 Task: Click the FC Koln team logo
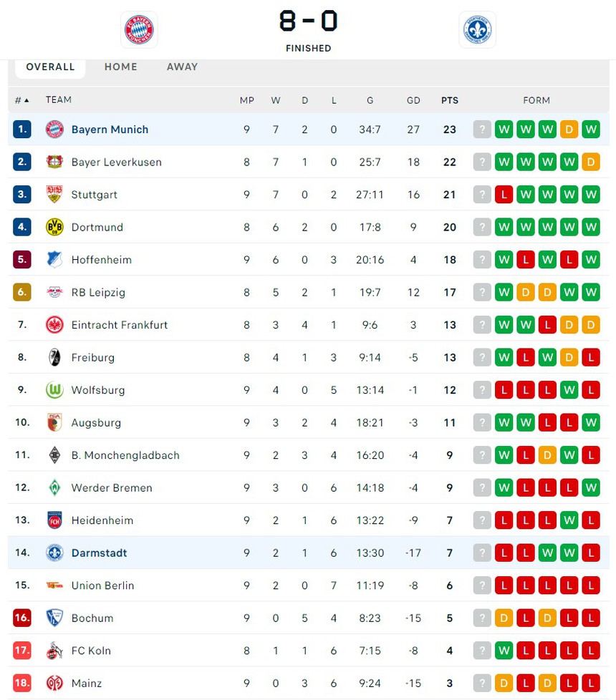click(54, 651)
